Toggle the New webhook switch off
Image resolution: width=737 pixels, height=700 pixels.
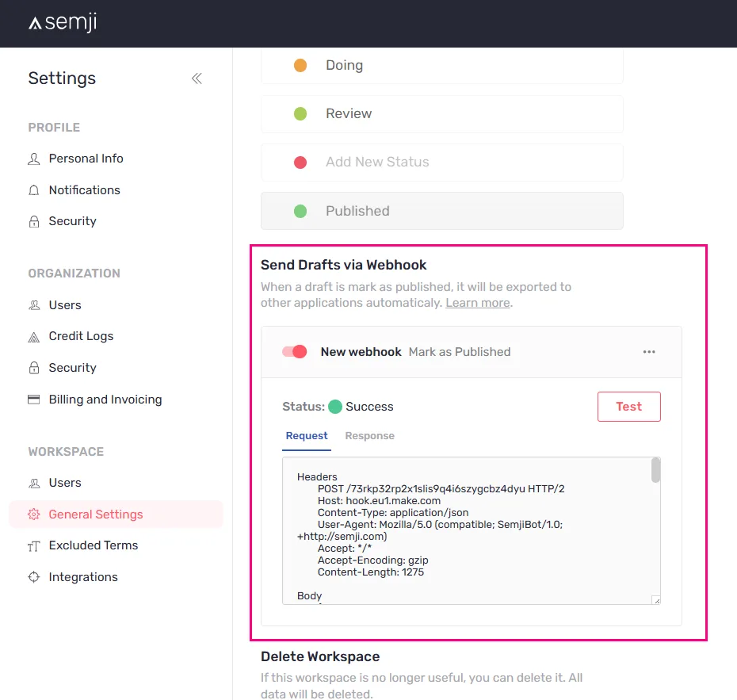(x=295, y=352)
